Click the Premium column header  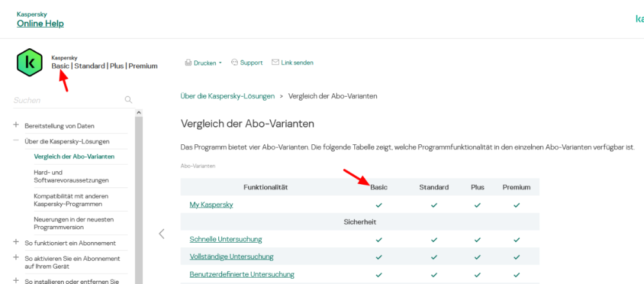coord(516,187)
